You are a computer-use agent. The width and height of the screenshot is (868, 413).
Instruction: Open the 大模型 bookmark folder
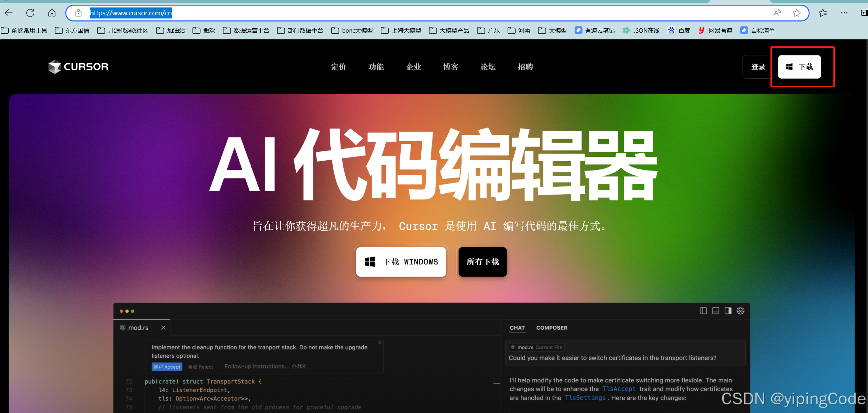click(x=552, y=30)
